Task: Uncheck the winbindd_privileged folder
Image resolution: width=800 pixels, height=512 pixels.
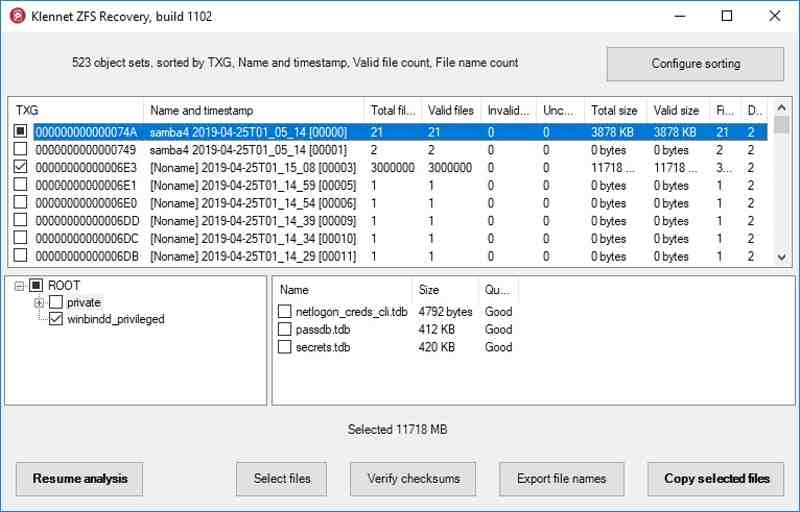Action: [56, 320]
